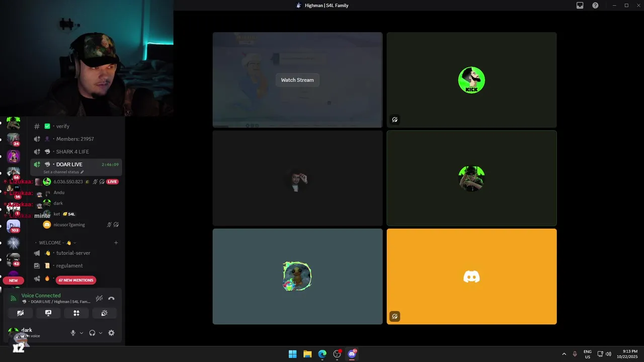Open the white starburst server icon
This screenshot has width=644, height=362.
point(14,243)
